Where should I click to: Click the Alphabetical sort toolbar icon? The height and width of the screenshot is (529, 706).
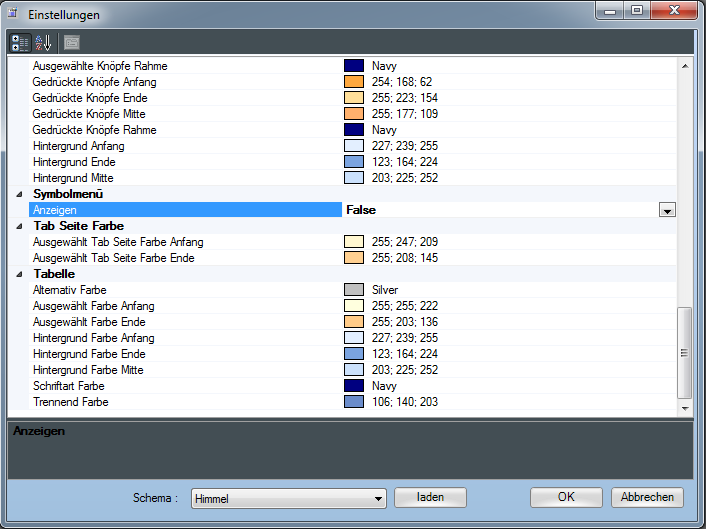click(43, 42)
